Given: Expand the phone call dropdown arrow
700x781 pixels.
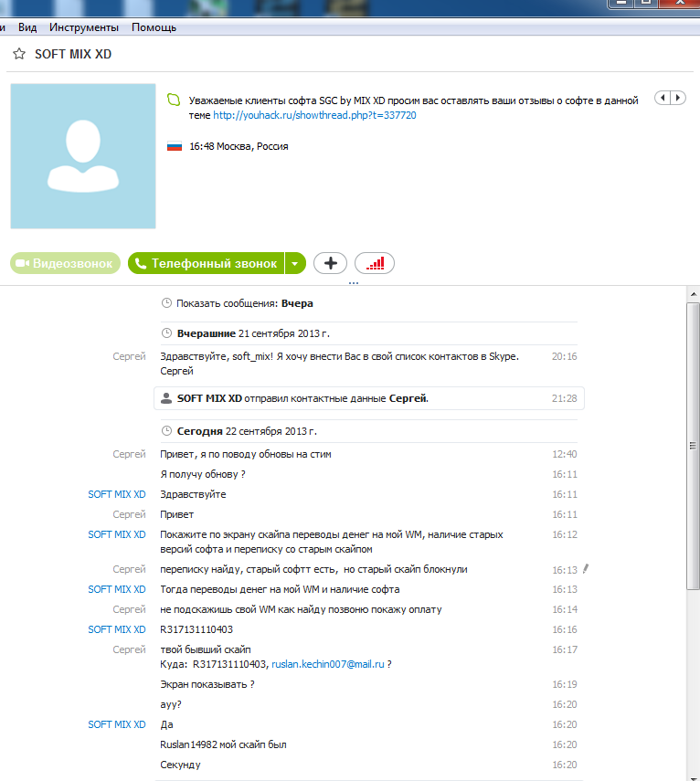Looking at the screenshot, I should (x=295, y=263).
